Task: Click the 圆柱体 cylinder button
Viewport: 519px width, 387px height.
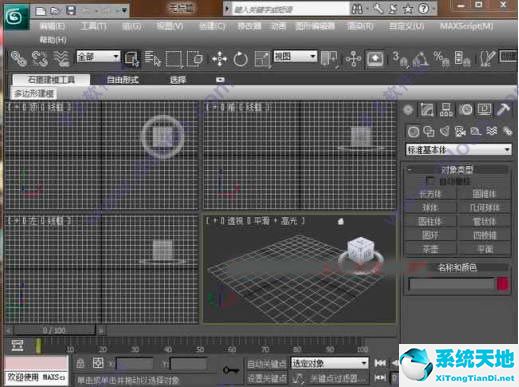Action: 430,221
